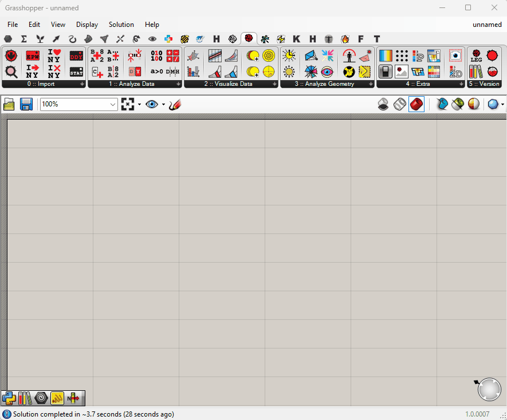
Task: Open the eye named-views dropdown arrow
Action: pos(163,104)
